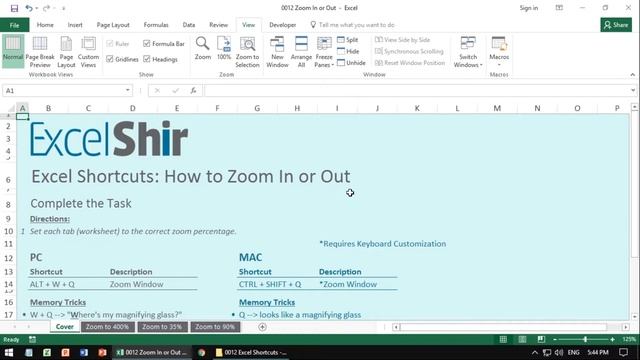Open the Zoom to 35% sheet
Viewport: 640px width, 360px height.
click(162, 327)
